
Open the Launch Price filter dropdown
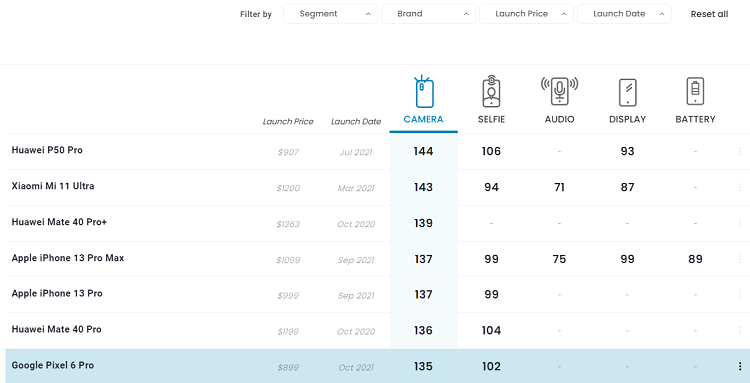pyautogui.click(x=526, y=14)
